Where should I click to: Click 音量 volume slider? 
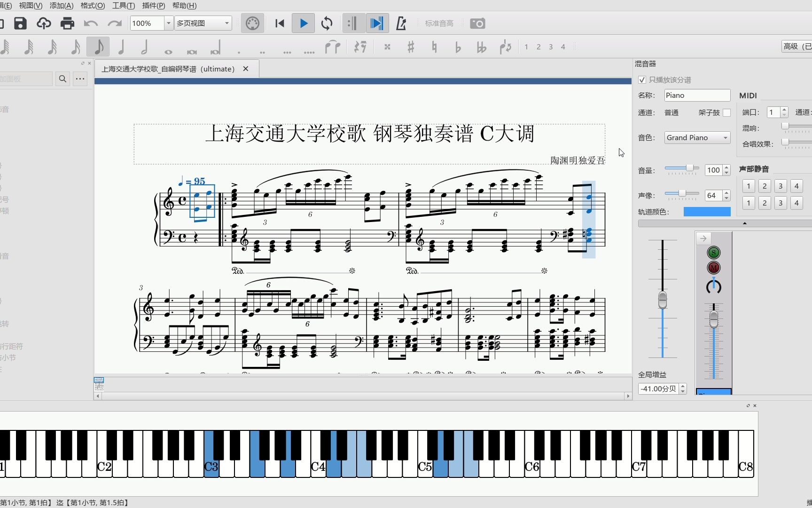click(x=682, y=168)
